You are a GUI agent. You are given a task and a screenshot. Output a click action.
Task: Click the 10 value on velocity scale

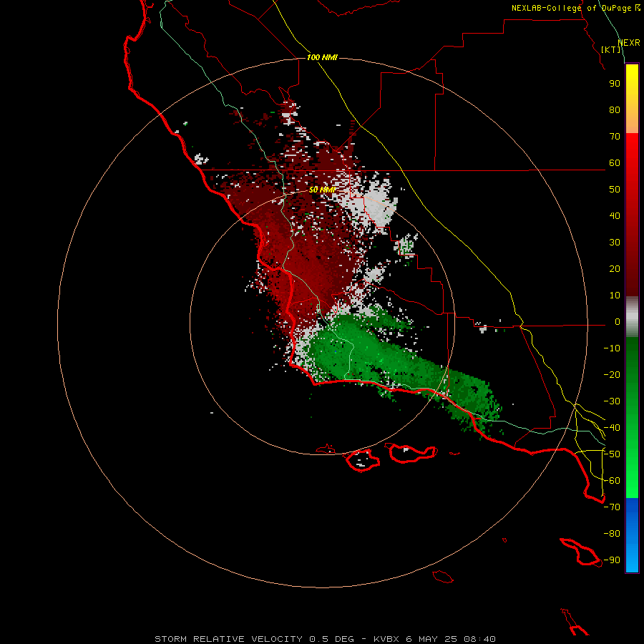click(x=615, y=296)
